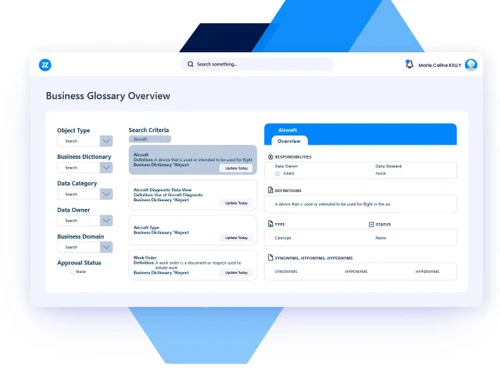Click the data owner Adam avatar icon
This screenshot has height=375, width=500.
[x=277, y=173]
